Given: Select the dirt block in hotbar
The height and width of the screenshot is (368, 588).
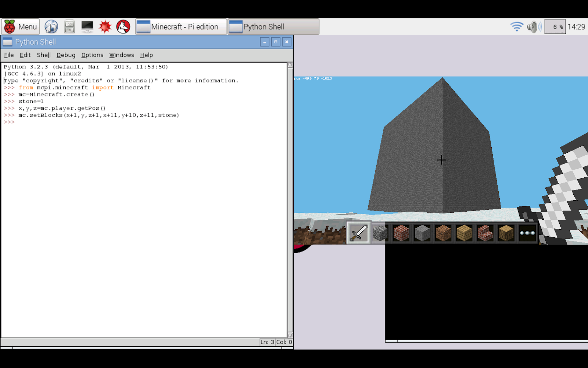Looking at the screenshot, I should tap(443, 233).
